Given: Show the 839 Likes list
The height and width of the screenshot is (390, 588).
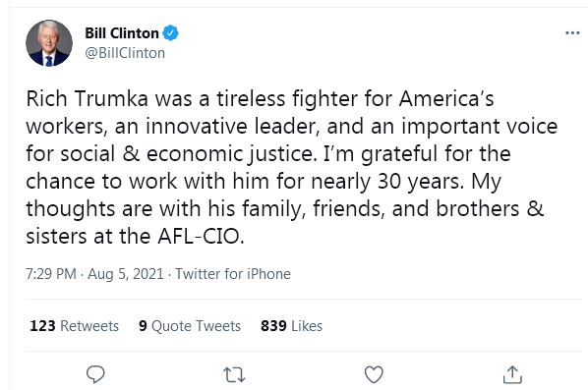Looking at the screenshot, I should pyautogui.click(x=291, y=326).
